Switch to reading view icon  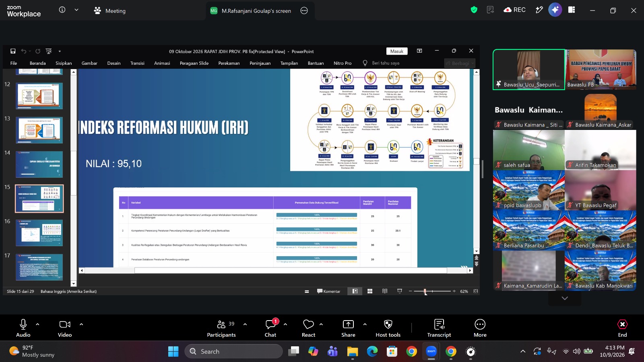click(x=385, y=291)
